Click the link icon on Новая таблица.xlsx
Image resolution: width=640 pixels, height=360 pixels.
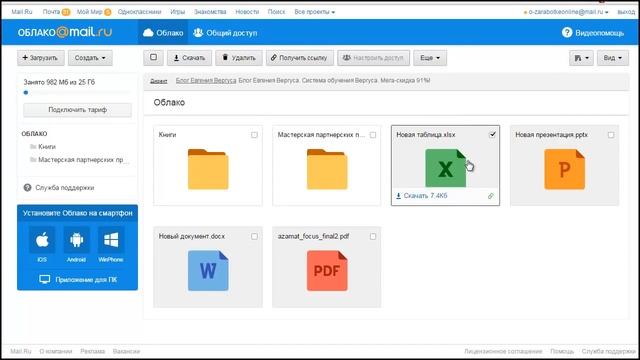491,196
